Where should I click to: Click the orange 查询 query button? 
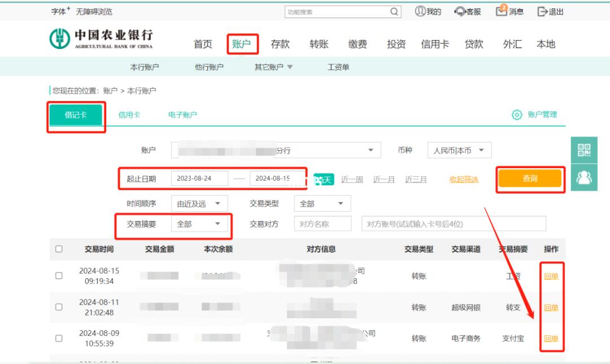click(x=529, y=177)
